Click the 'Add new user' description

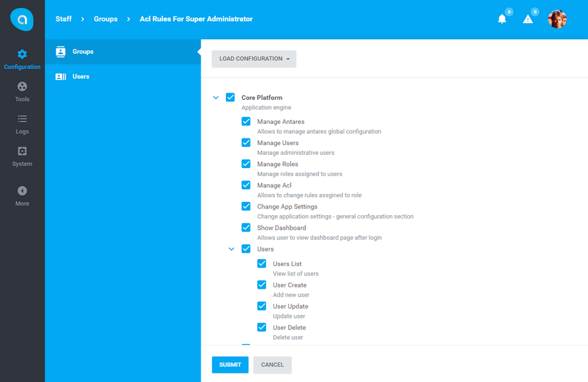(291, 295)
